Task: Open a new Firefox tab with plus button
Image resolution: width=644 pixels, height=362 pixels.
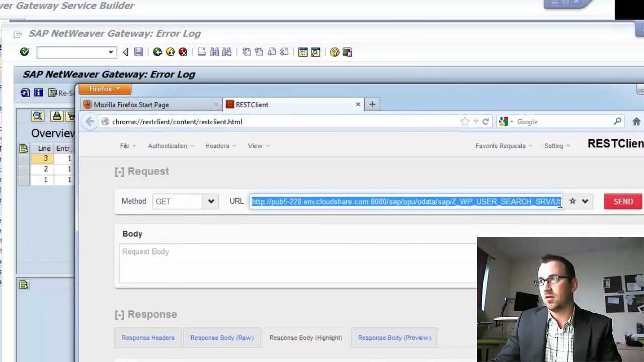Action: (372, 104)
